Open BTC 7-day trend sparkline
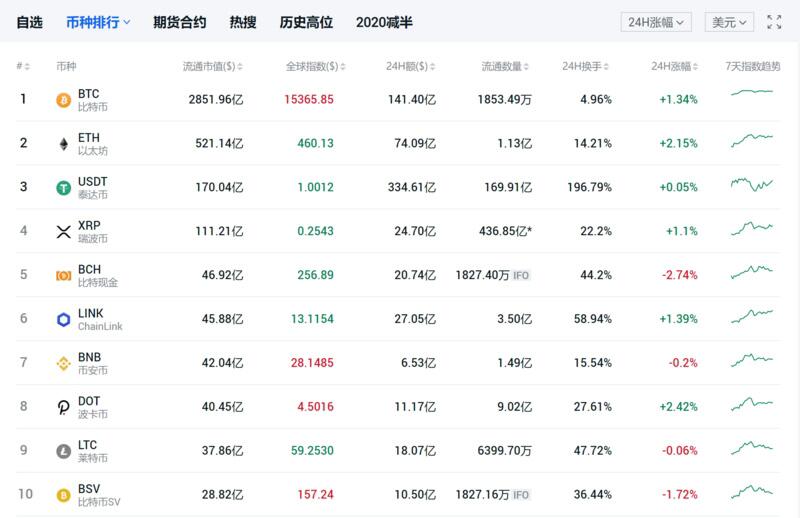The width and height of the screenshot is (800, 518). (x=752, y=92)
